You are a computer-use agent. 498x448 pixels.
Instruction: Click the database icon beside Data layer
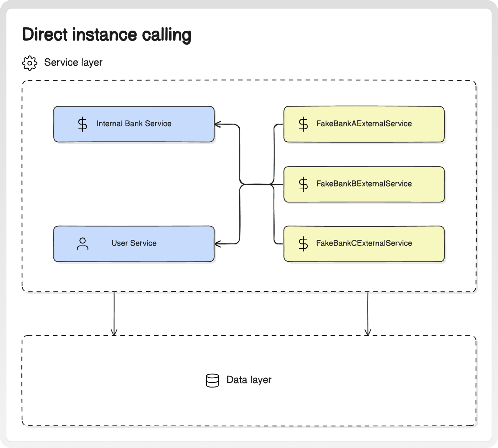(x=212, y=380)
